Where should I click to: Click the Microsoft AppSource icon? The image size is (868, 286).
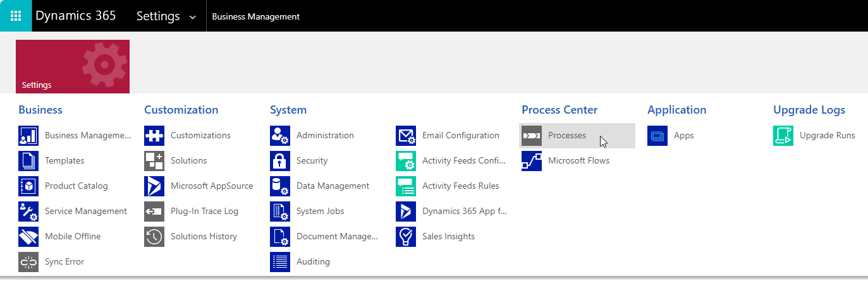tap(154, 186)
